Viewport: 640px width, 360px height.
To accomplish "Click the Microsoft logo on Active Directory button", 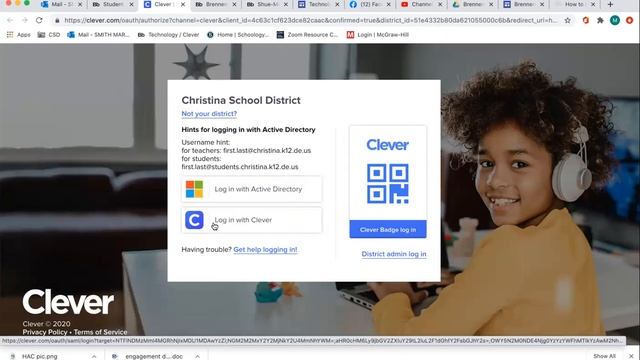I will click(194, 189).
